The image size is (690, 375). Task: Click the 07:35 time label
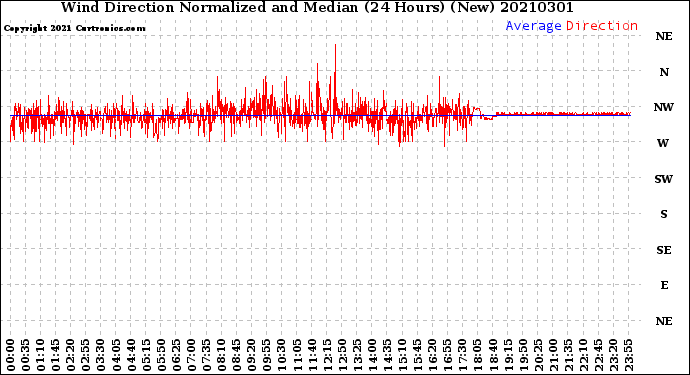[207, 355]
